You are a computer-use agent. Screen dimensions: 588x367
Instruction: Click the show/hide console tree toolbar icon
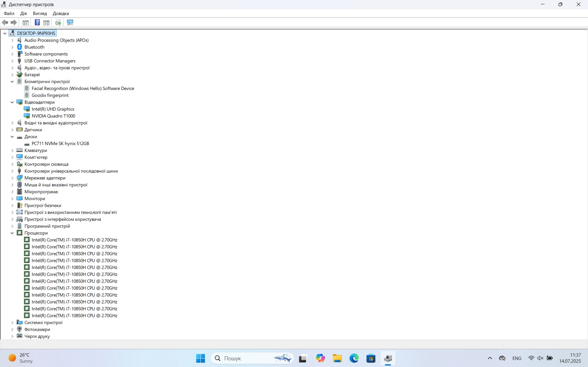point(25,22)
